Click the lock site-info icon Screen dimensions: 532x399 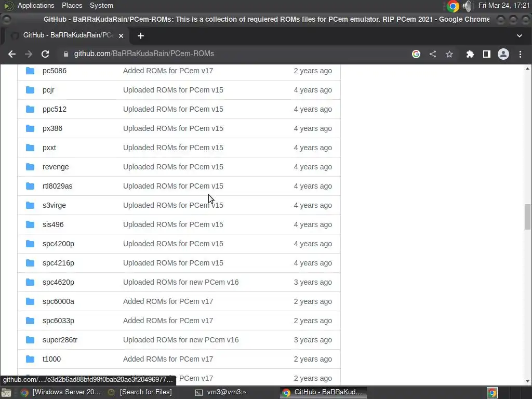(66, 54)
